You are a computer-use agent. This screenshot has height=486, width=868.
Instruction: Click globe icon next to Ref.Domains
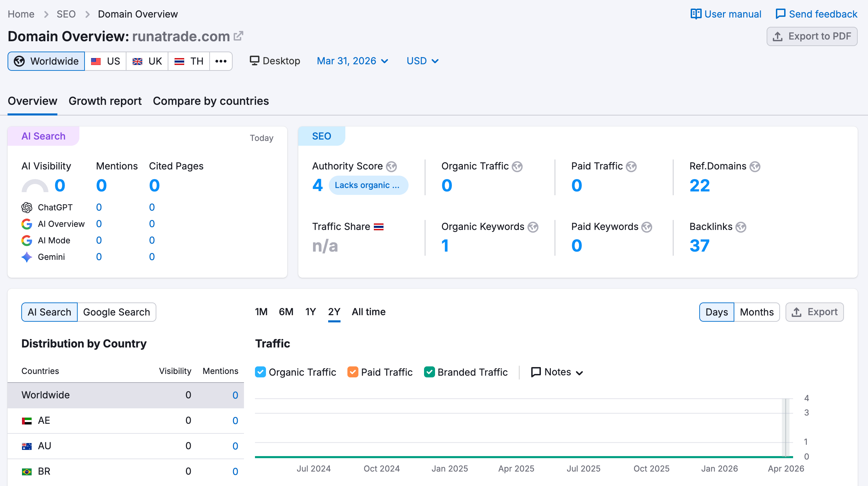[755, 167]
